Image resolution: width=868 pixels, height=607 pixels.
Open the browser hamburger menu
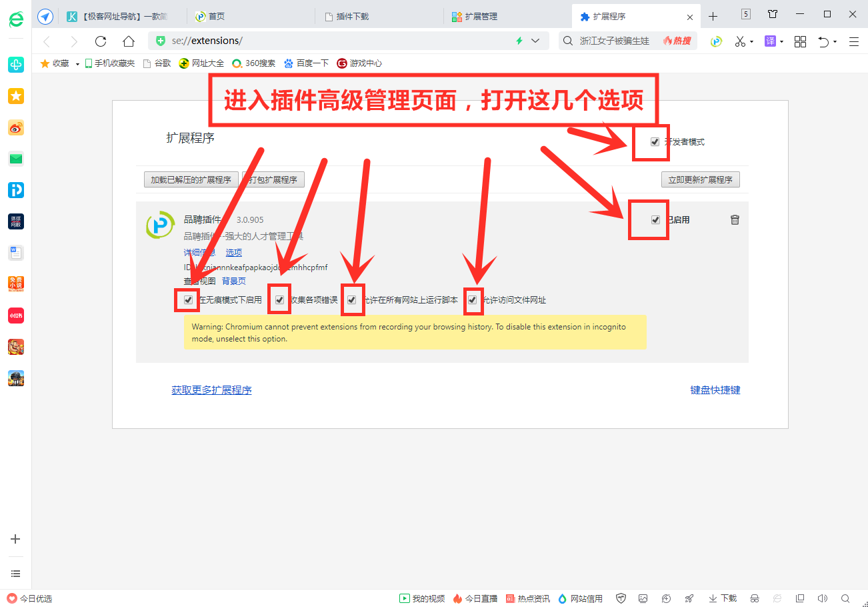854,41
